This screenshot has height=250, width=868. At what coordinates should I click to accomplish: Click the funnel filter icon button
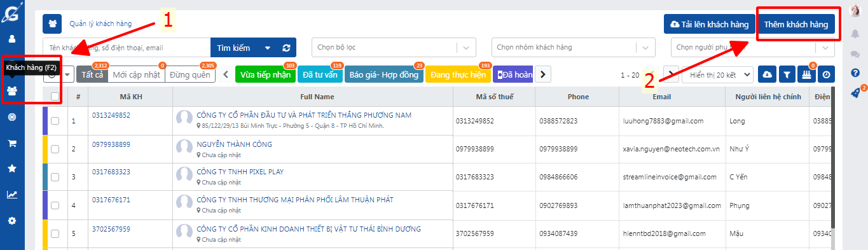[787, 74]
